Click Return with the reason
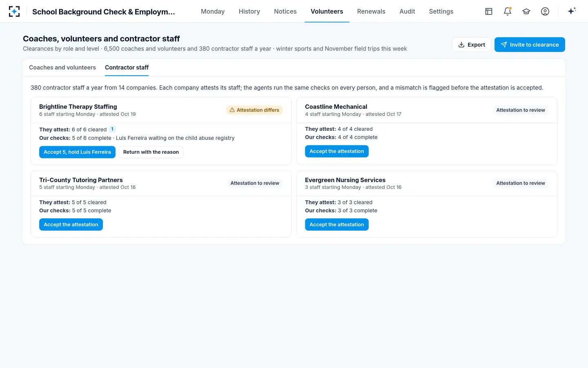Screen dimensions: 588x368 [x=151, y=152]
